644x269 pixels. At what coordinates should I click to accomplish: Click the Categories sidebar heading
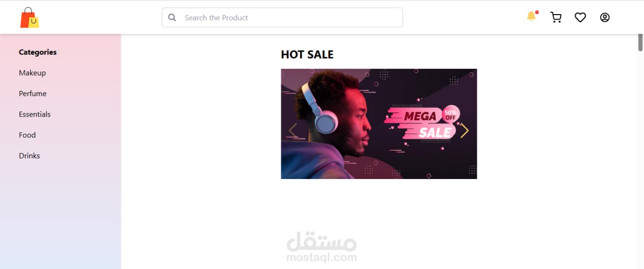(38, 52)
